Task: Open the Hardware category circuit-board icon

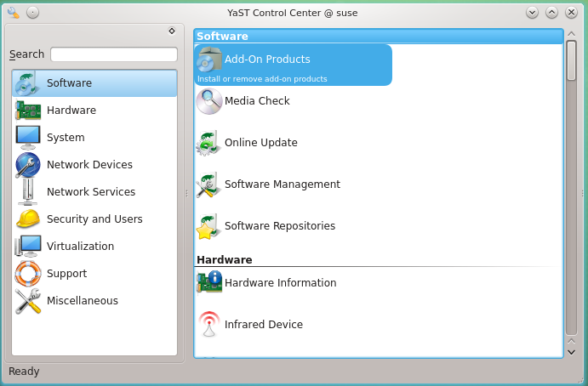Action: (28, 111)
